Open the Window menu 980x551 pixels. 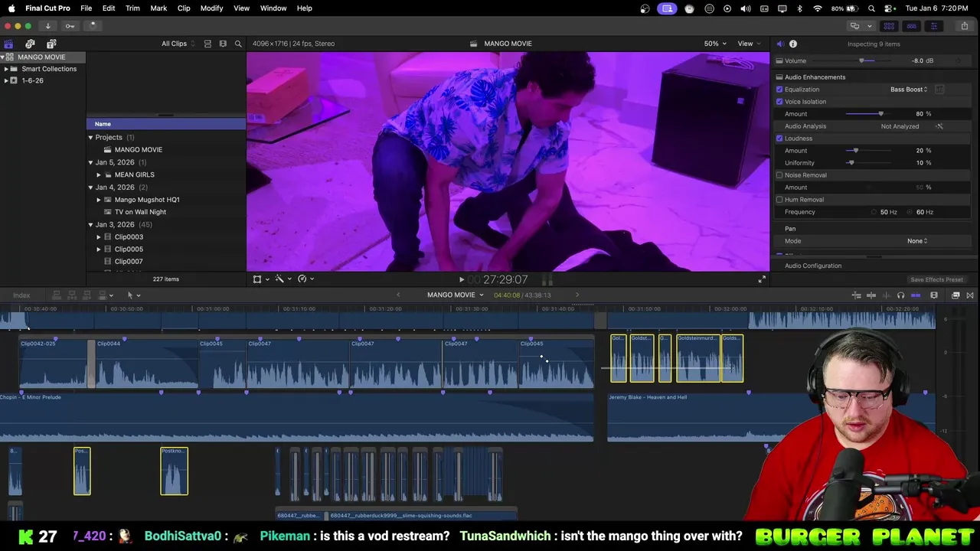click(x=273, y=8)
